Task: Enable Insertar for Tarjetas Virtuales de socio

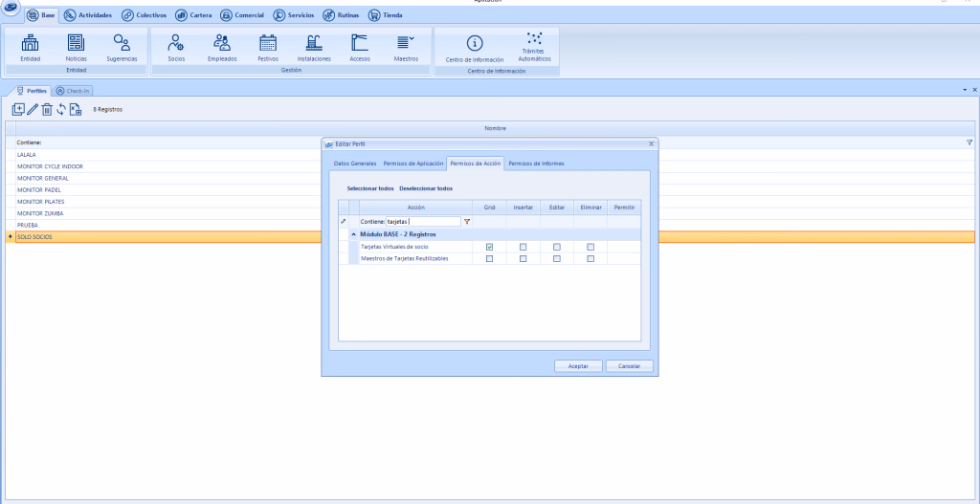Action: coord(523,247)
